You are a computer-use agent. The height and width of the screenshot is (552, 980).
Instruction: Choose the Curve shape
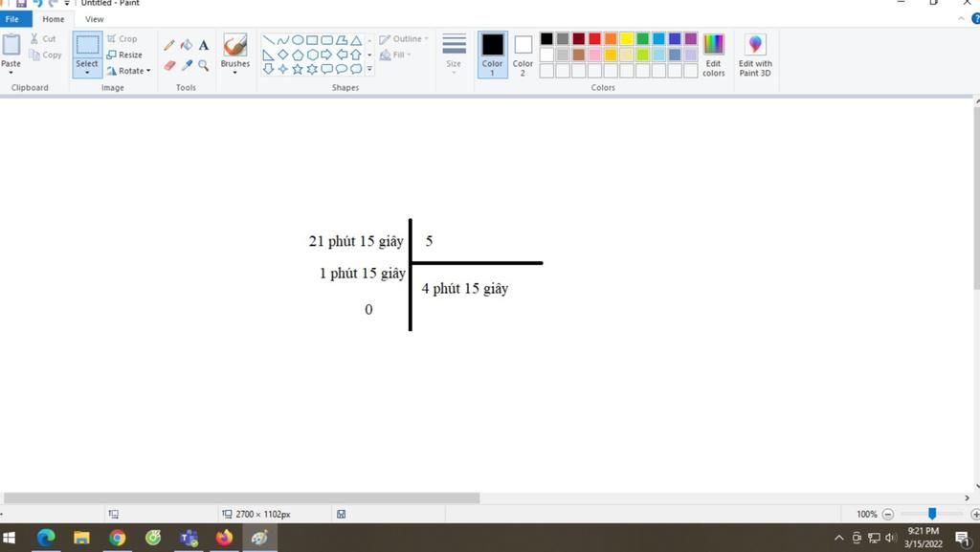pyautogui.click(x=283, y=40)
